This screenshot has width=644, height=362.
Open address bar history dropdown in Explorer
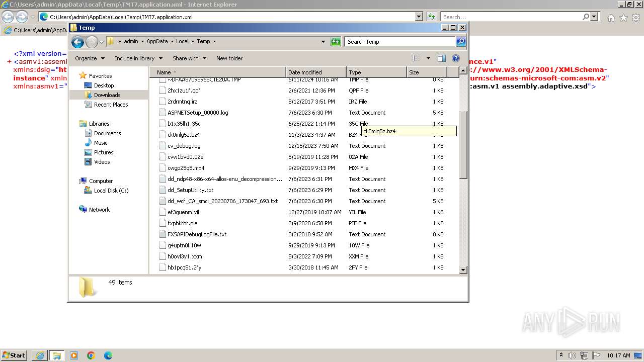click(323, 42)
